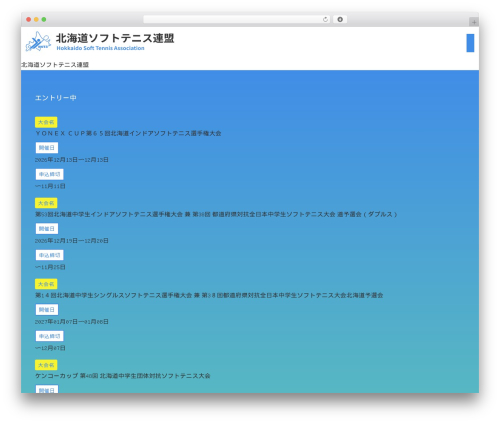Click the browser address bar
This screenshot has width=500, height=423.
236,20
